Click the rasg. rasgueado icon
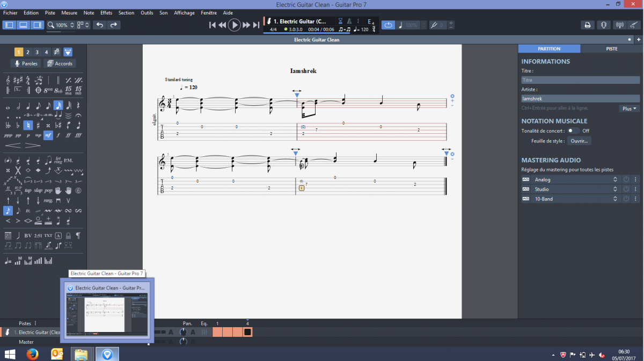 tap(48, 200)
